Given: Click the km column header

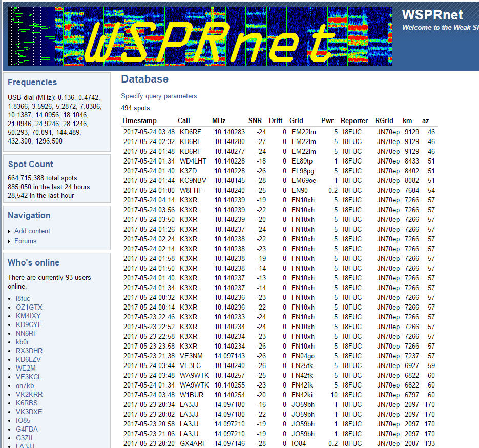Looking at the screenshot, I should (407, 120).
